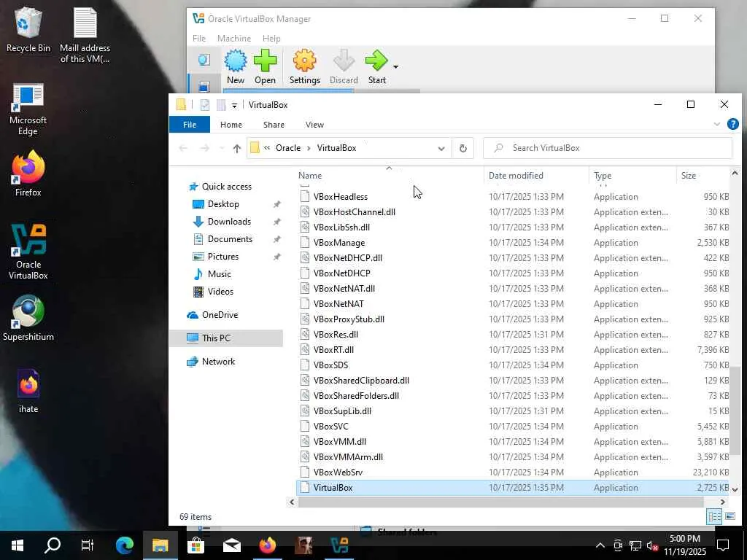Click the Microsoft Edge desktop shortcut
Image resolution: width=747 pixels, height=560 pixels.
click(x=28, y=110)
